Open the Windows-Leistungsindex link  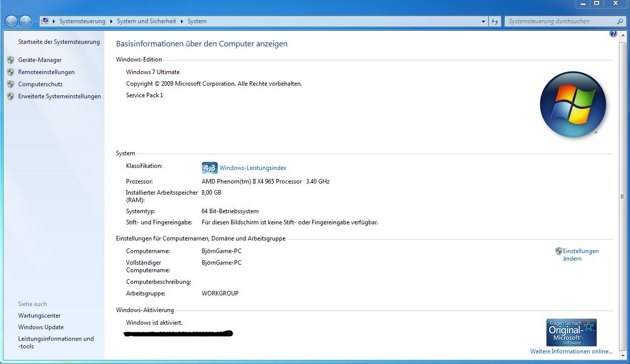(x=253, y=168)
